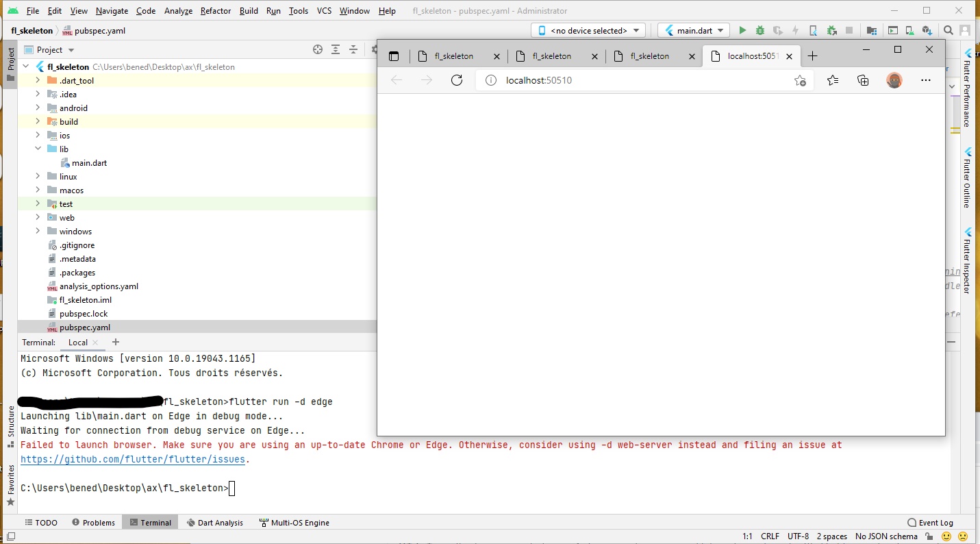Toggle the Terminal tool window
This screenshot has width=980, height=544.
[150, 522]
